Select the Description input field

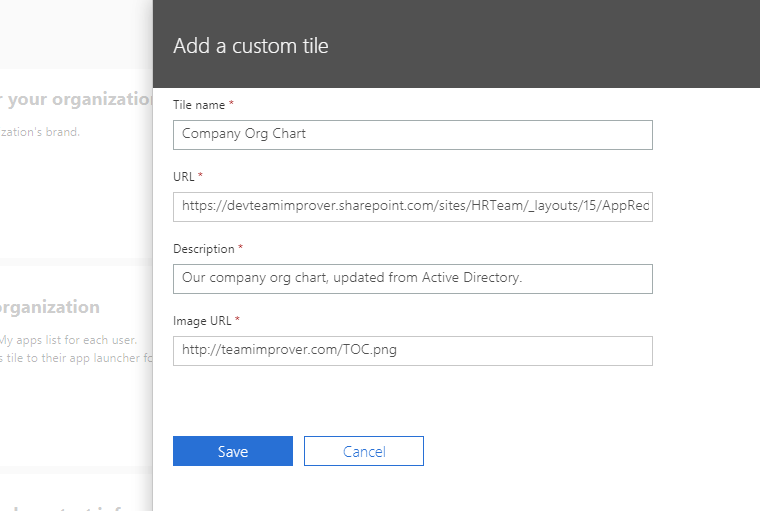pyautogui.click(x=412, y=278)
